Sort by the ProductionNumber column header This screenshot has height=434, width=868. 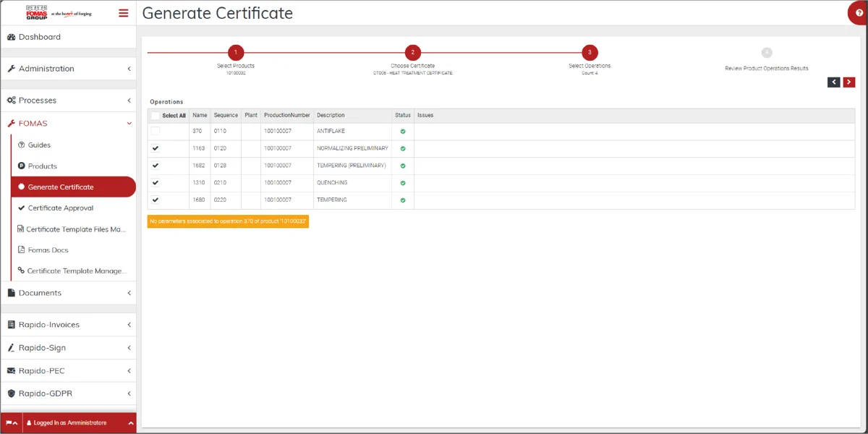pos(287,116)
